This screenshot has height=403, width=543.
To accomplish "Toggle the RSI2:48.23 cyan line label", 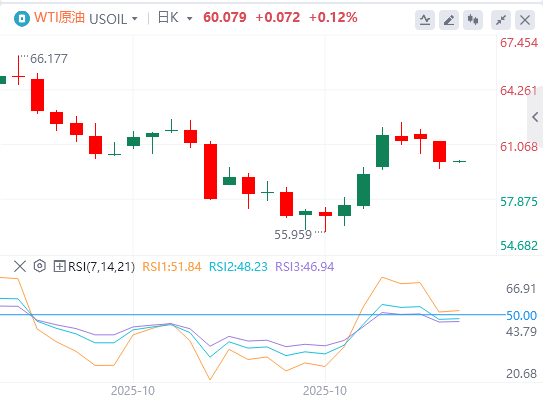I will coord(238,267).
